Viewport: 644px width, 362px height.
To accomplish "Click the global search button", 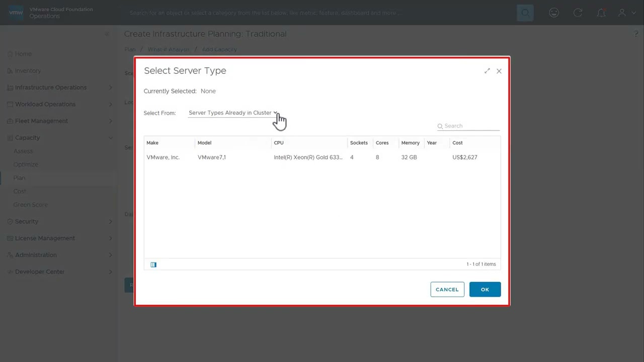I will pyautogui.click(x=525, y=13).
